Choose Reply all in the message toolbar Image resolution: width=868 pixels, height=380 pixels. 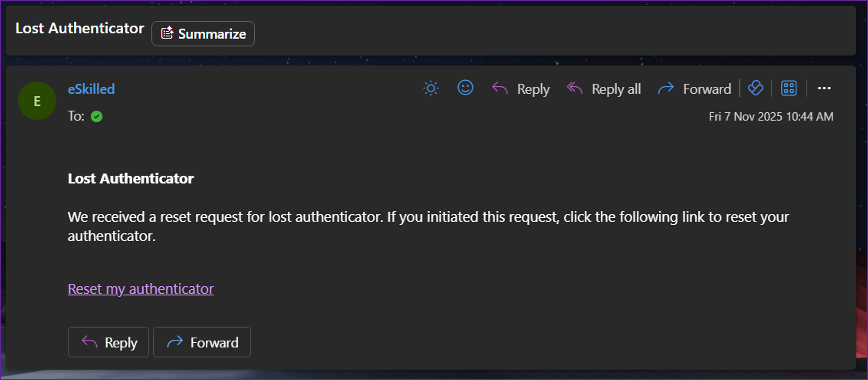[603, 89]
